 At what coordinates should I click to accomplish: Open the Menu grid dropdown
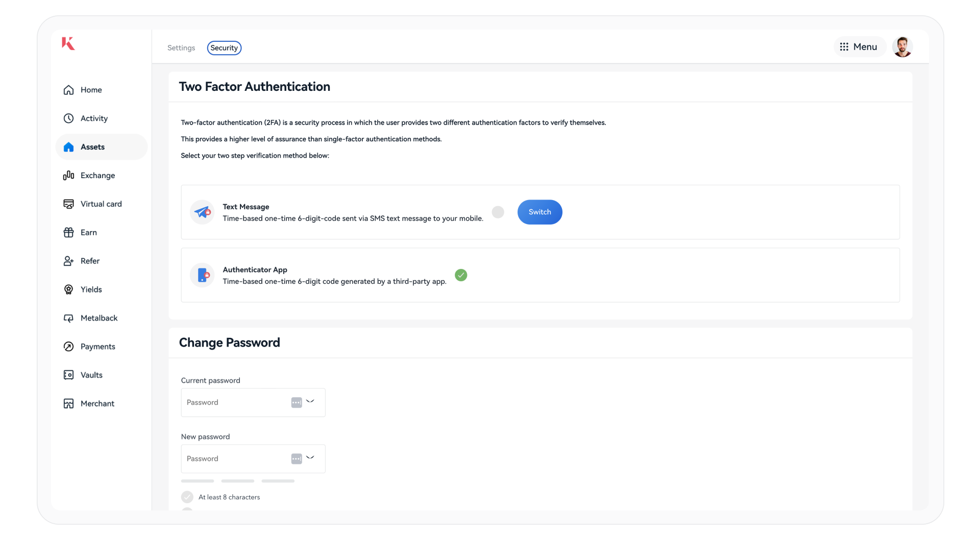pos(859,47)
